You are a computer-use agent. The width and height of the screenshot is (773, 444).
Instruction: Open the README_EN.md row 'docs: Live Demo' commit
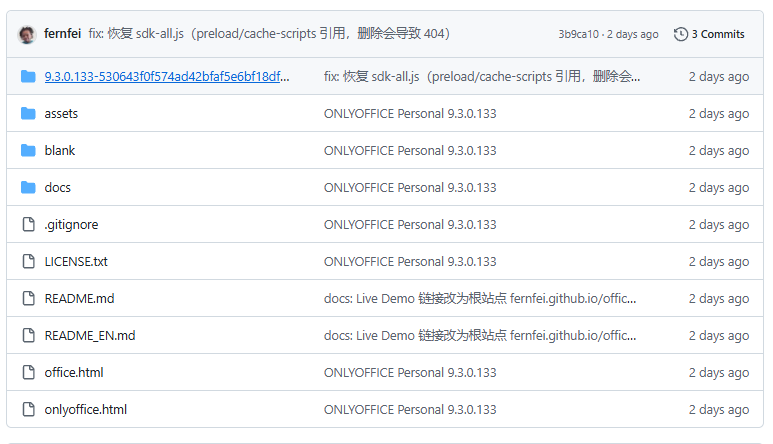point(480,335)
